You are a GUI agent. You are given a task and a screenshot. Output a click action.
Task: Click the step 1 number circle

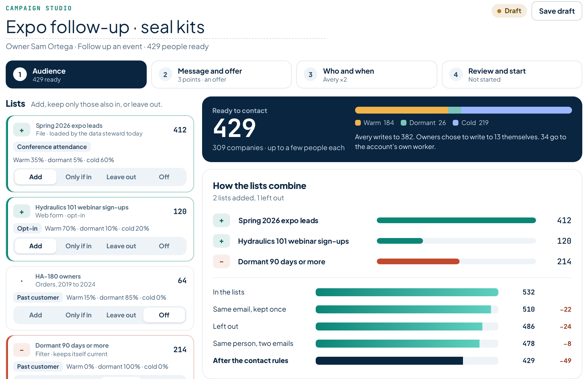20,74
